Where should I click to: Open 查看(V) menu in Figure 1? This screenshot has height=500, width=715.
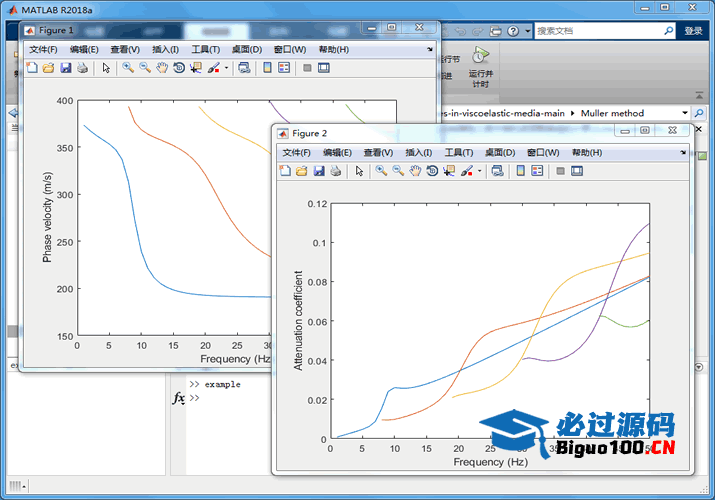coord(125,50)
